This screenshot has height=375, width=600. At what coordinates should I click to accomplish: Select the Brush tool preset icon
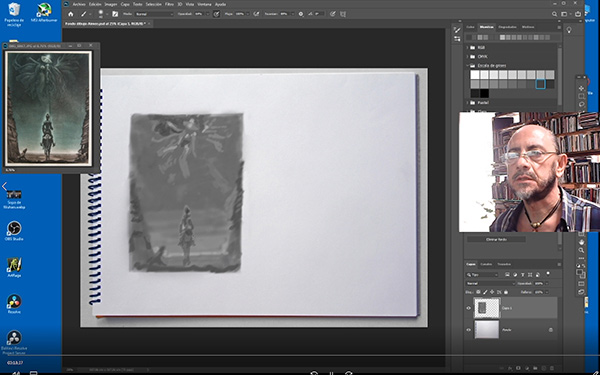[x=83, y=14]
